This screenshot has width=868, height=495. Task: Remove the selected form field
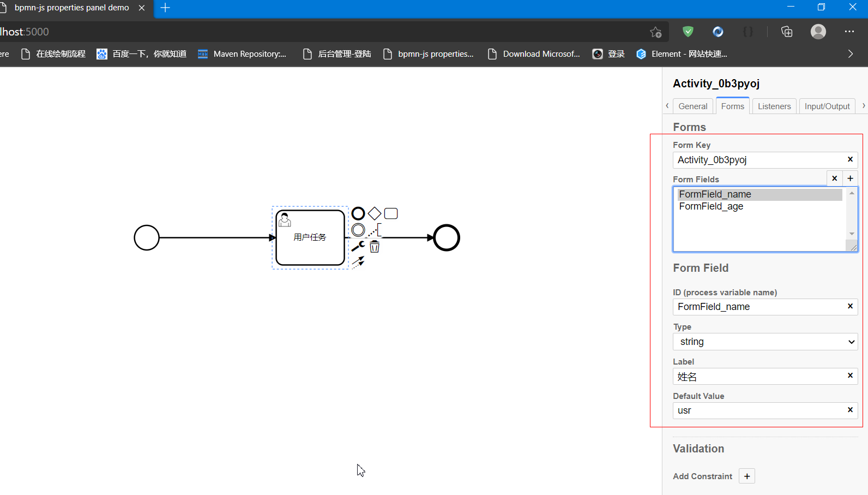coord(834,178)
